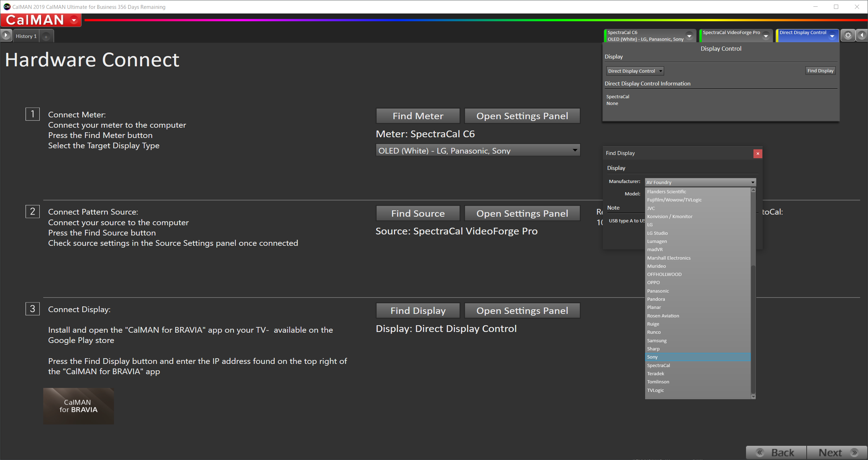Click Find Display in Display Control panel

pyautogui.click(x=820, y=71)
